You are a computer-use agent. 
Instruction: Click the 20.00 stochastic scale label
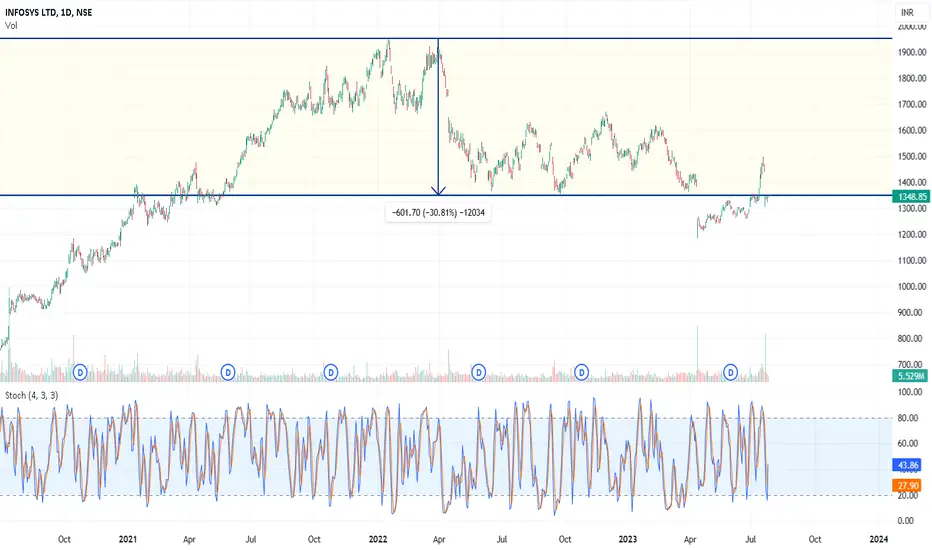pos(910,495)
